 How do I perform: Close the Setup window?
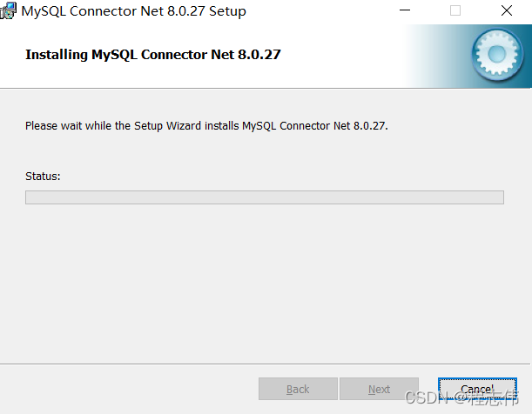point(507,10)
